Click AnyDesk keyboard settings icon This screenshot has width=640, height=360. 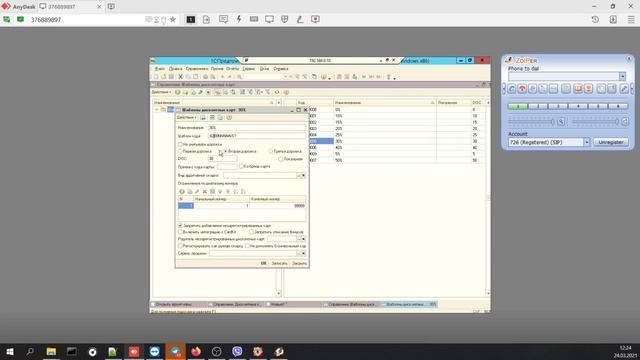pos(254,19)
